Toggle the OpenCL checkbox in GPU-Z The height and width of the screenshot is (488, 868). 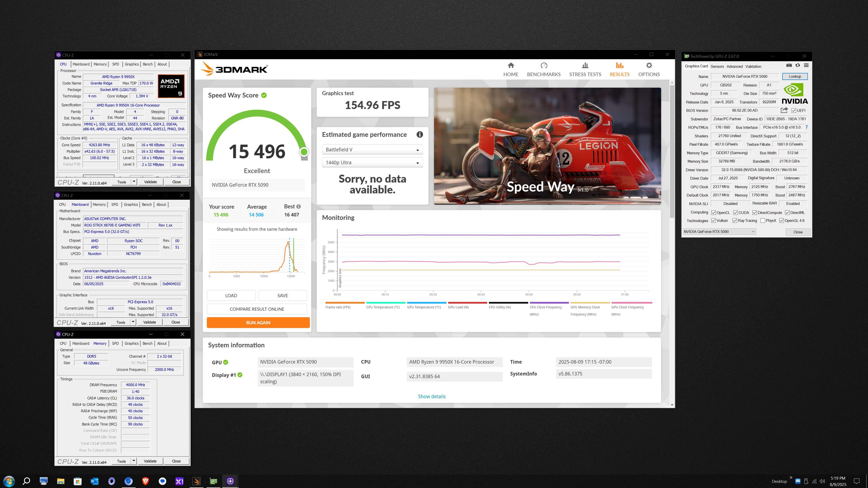[x=713, y=213]
